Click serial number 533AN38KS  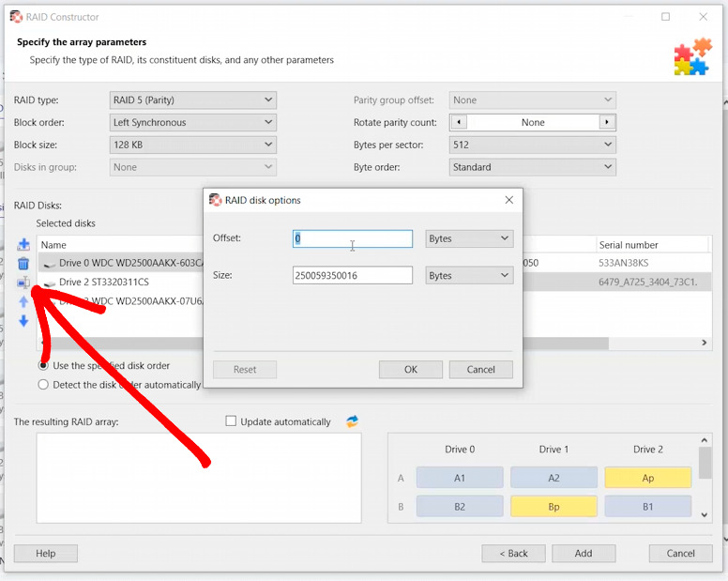[x=623, y=263]
